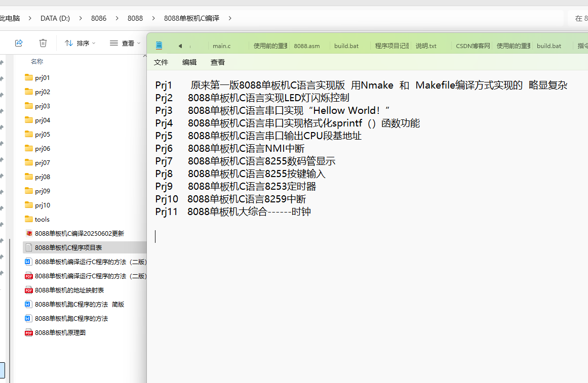Click the red icon of 8088单板机C编译20250602更新

click(29, 233)
